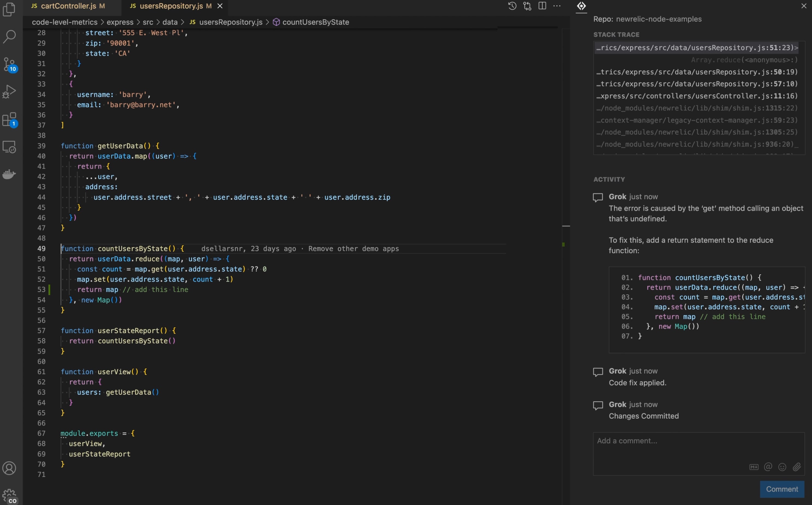Launch the Run and Debug panel
The height and width of the screenshot is (505, 812).
tap(9, 91)
